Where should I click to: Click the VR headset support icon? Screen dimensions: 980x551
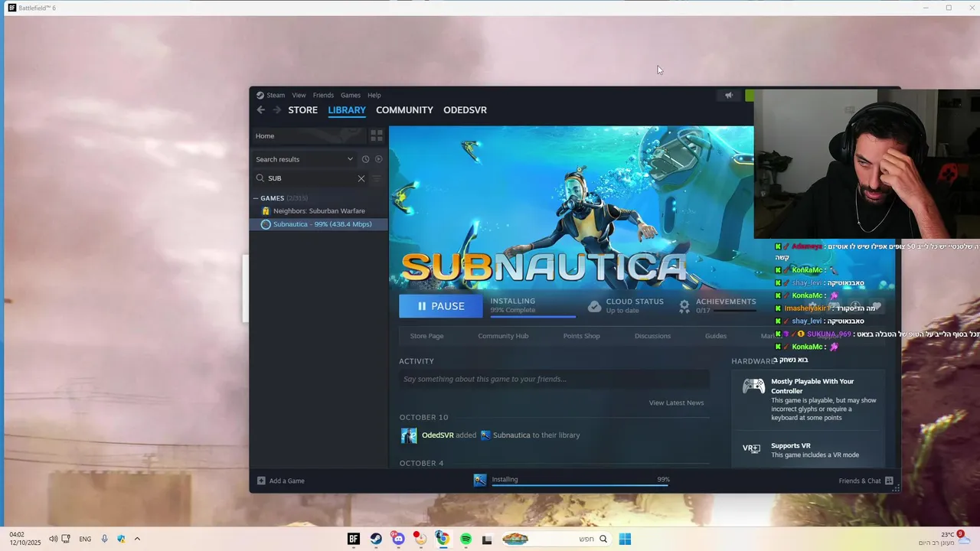click(751, 448)
